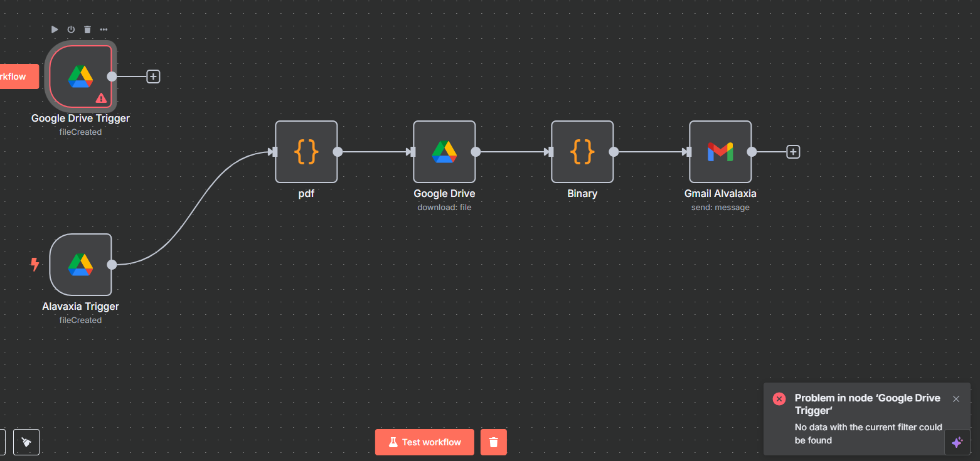
Task: Select the Google Drive download file node
Action: pos(444,152)
